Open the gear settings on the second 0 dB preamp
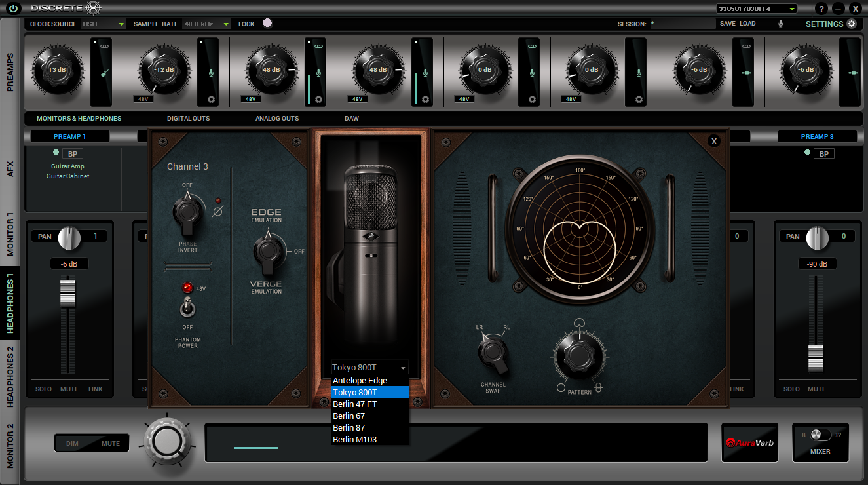The width and height of the screenshot is (868, 485). click(639, 100)
